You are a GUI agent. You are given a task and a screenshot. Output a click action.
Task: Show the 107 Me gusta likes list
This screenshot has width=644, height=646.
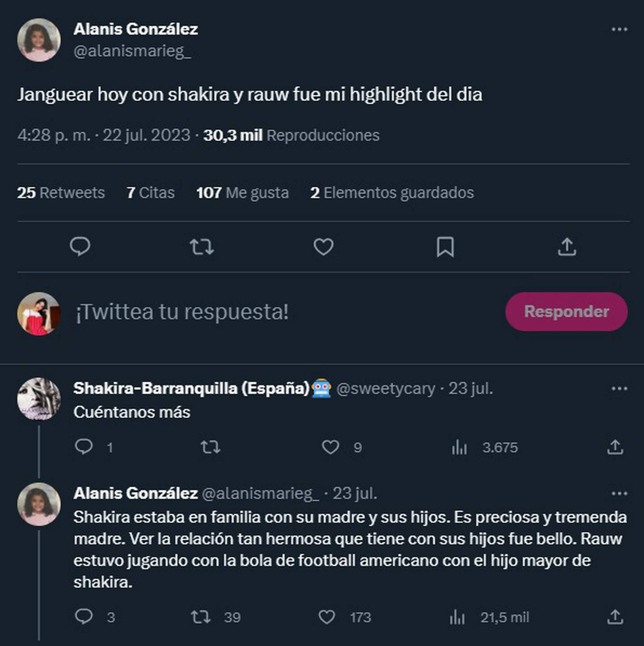tap(242, 193)
